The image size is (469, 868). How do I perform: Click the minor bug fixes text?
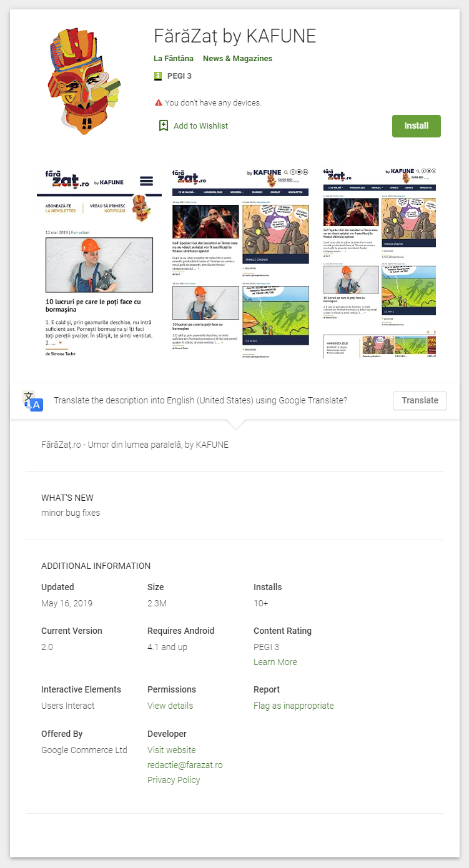click(x=71, y=513)
